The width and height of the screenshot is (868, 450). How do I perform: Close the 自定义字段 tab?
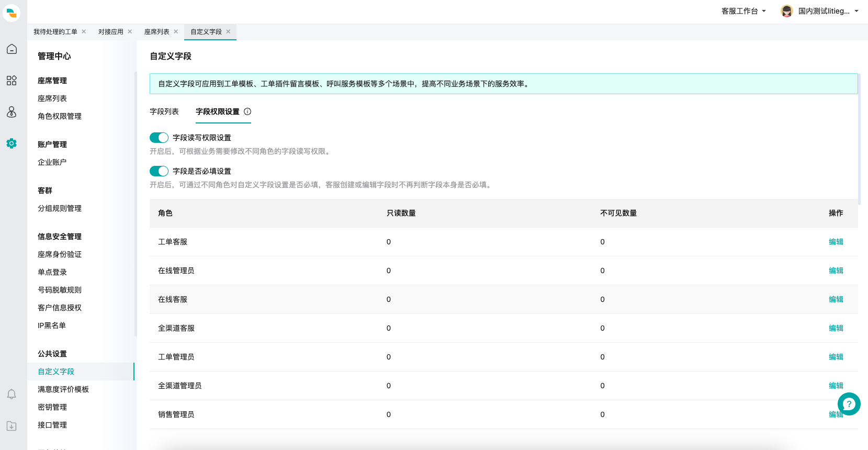point(228,31)
